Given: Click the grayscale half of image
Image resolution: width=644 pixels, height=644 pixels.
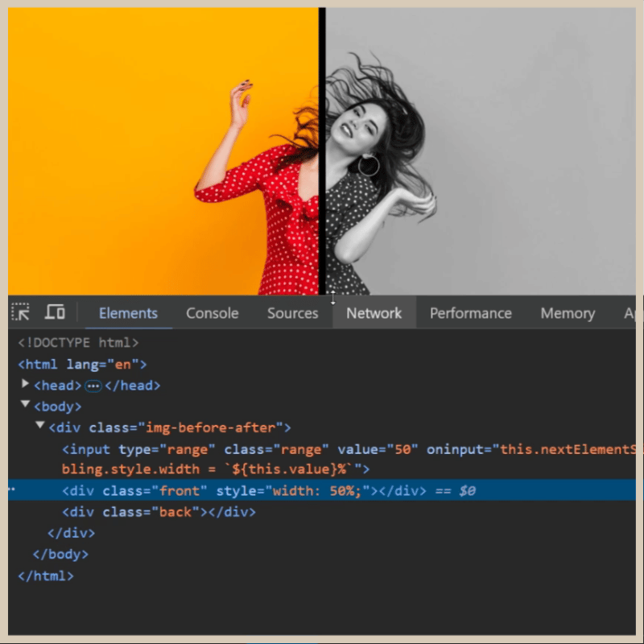Looking at the screenshot, I should pyautogui.click(x=481, y=151).
